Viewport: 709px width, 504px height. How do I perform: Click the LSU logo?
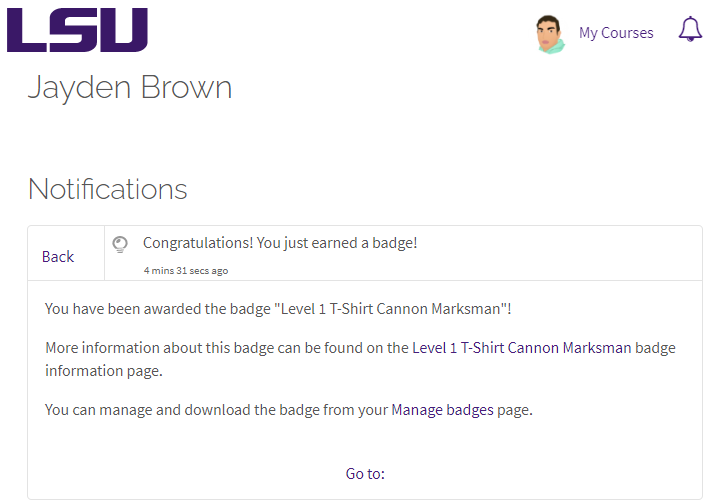(x=77, y=30)
